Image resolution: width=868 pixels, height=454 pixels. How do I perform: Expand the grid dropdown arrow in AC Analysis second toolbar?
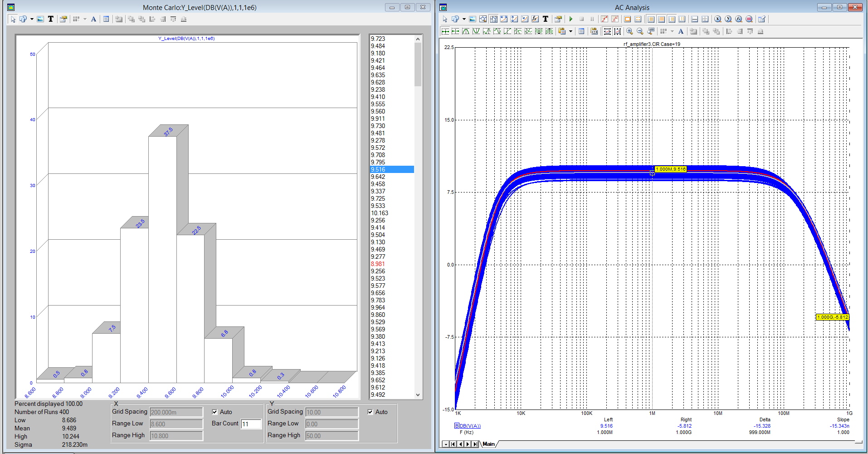click(x=672, y=31)
